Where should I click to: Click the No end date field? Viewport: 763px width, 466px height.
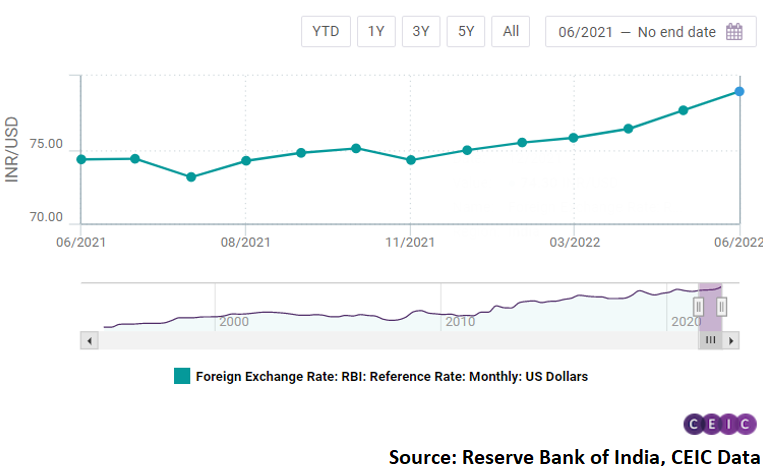pos(676,32)
